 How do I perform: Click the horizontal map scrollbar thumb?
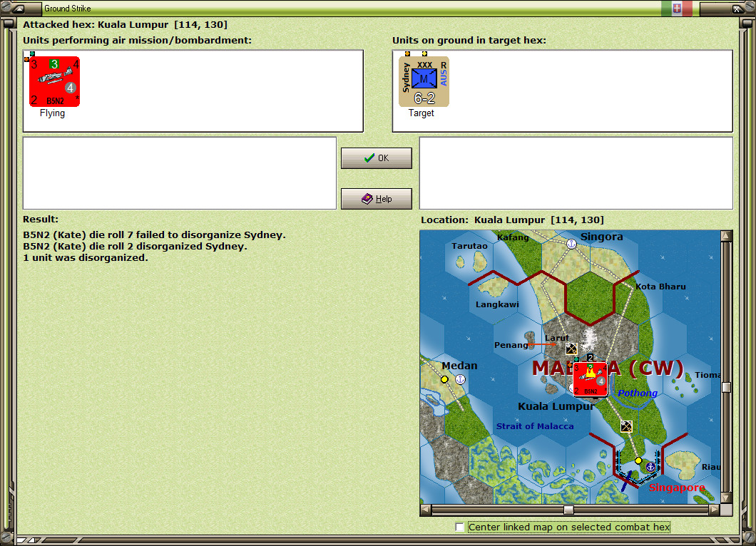point(569,510)
